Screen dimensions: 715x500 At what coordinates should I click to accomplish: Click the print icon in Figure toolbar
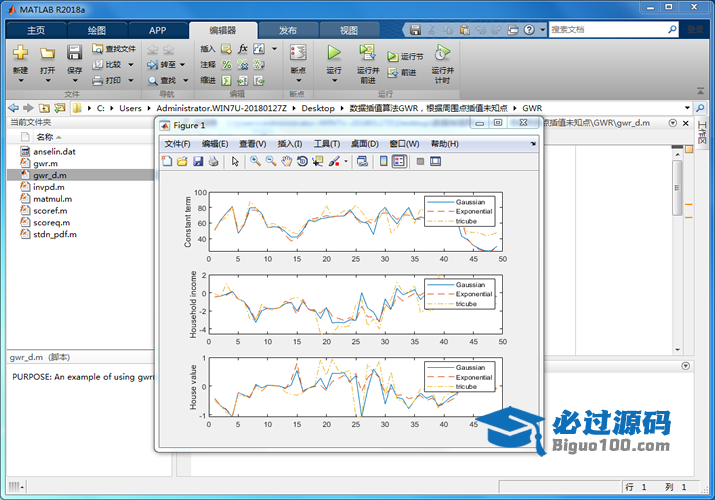point(214,161)
